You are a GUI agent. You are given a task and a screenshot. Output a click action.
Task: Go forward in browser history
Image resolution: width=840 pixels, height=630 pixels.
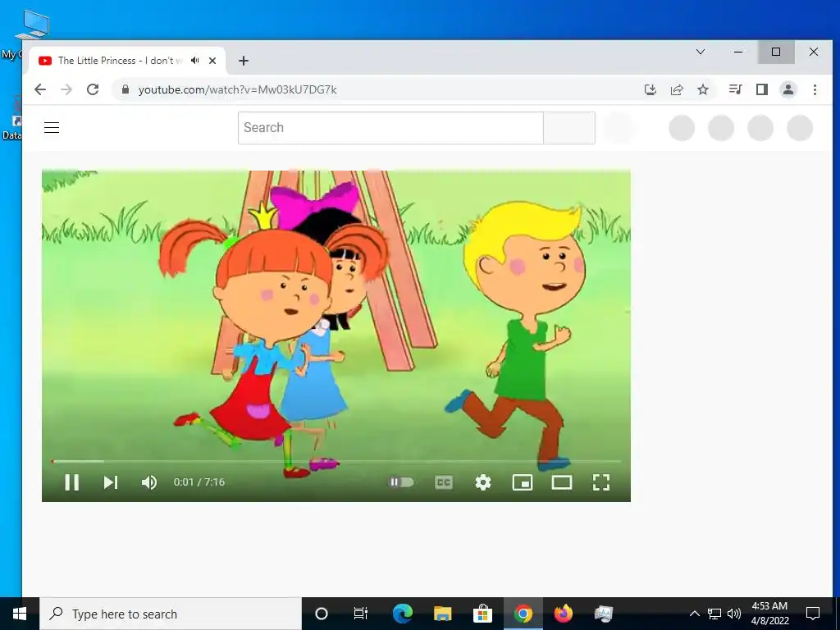66,89
